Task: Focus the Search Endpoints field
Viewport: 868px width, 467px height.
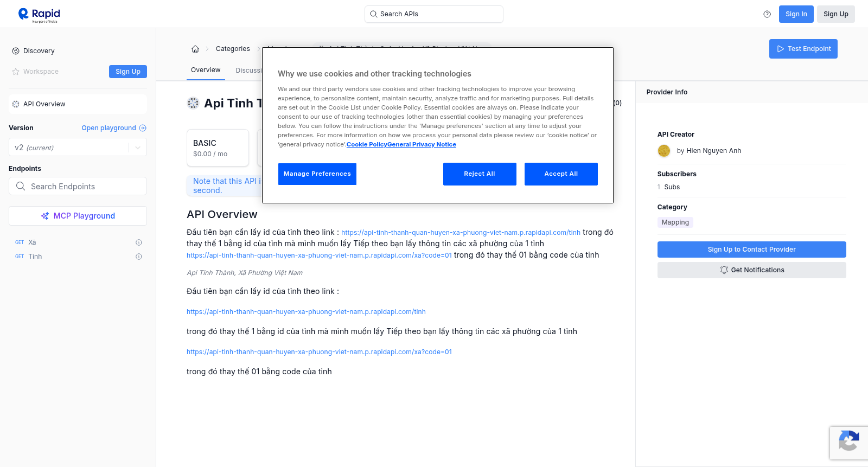Action: [x=78, y=186]
